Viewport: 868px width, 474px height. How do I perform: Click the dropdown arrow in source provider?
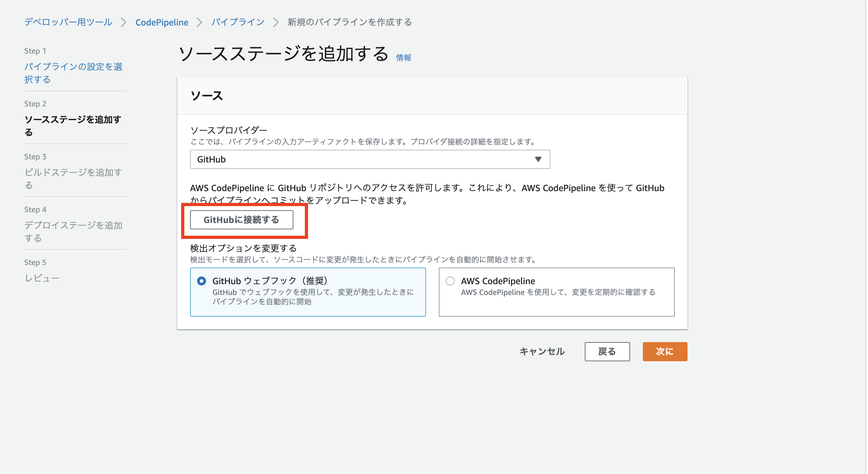(538, 159)
